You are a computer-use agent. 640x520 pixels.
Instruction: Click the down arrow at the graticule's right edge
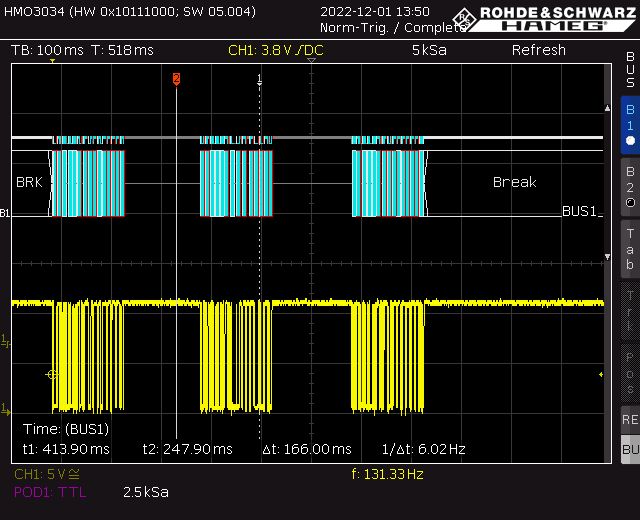click(607, 257)
